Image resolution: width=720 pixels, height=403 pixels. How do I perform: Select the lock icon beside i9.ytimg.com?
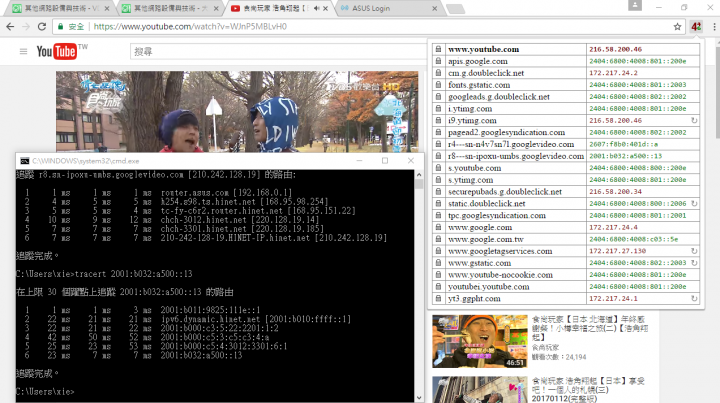439,120
